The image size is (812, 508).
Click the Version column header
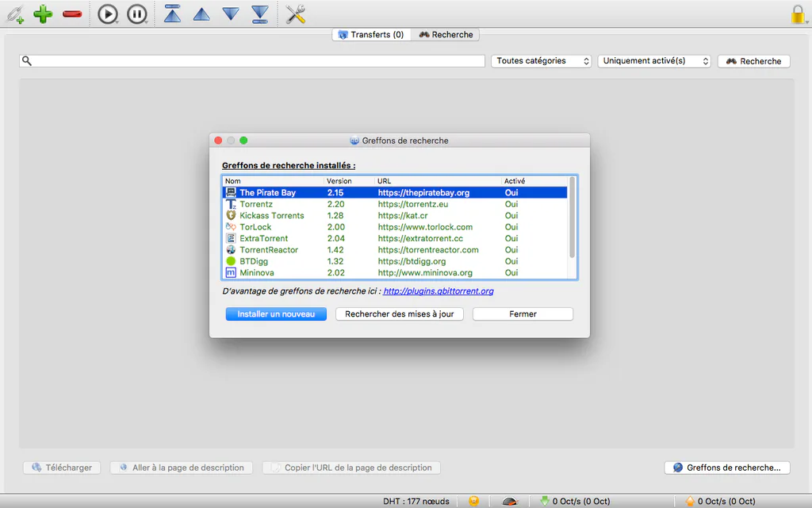click(x=350, y=181)
